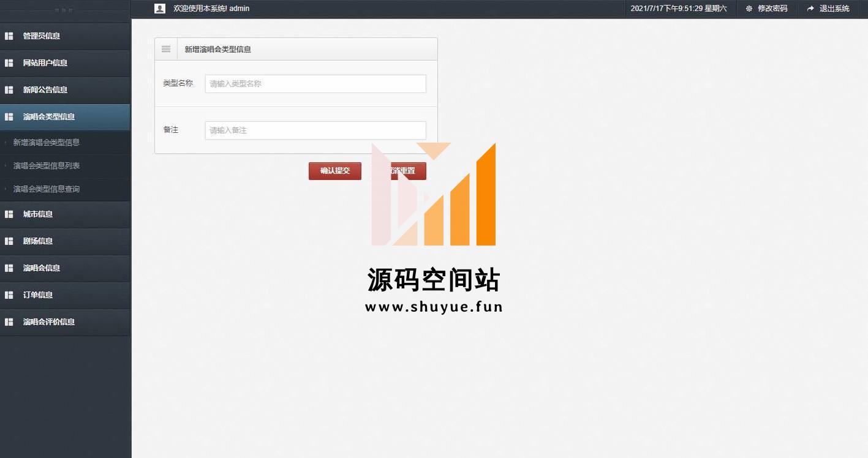Image resolution: width=868 pixels, height=458 pixels.
Task: Click the grid icon beside 新闻公告信息
Action: [9, 90]
